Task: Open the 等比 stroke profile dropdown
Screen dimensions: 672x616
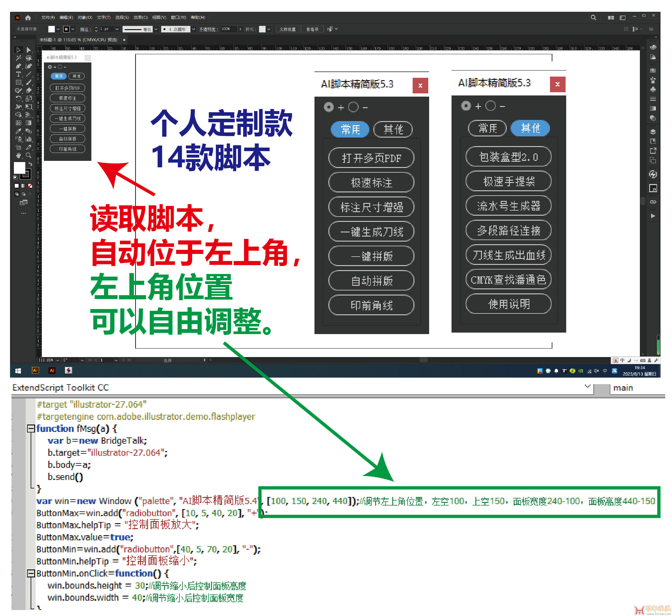Action: click(x=156, y=29)
